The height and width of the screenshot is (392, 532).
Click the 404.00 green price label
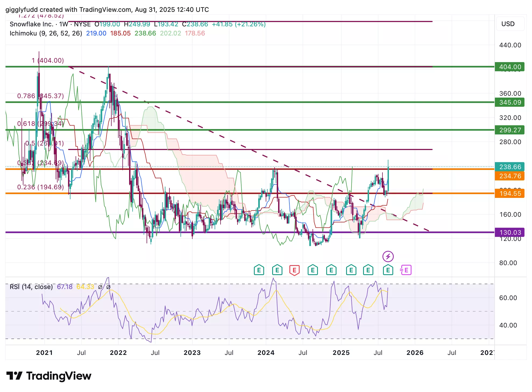point(510,67)
